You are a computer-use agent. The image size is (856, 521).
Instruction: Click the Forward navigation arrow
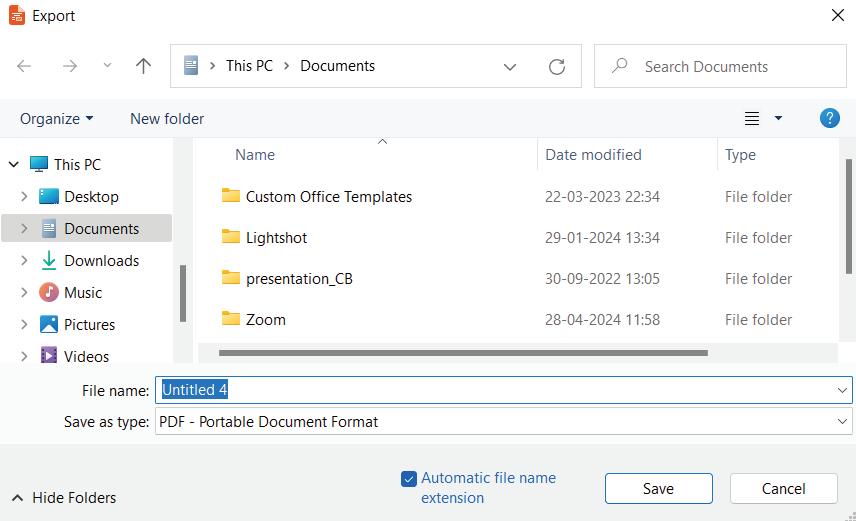point(70,66)
